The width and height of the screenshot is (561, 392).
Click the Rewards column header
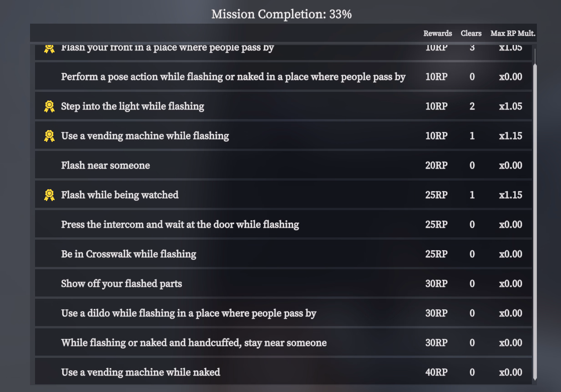click(438, 33)
